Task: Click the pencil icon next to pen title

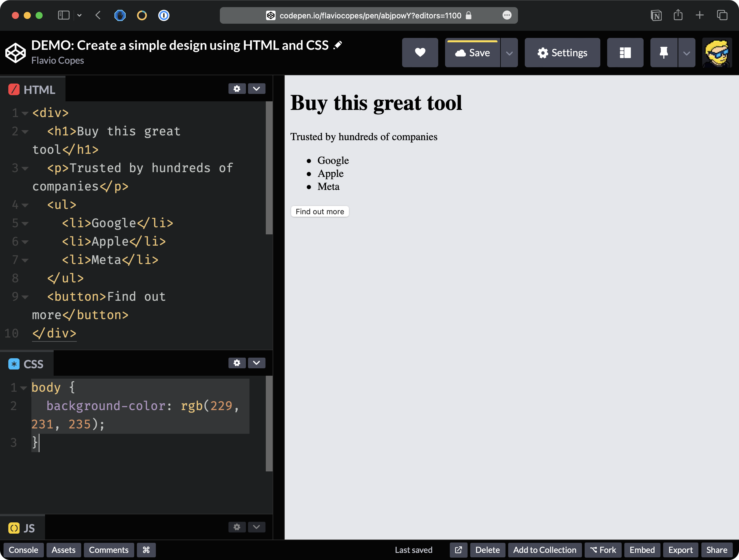Action: point(338,45)
